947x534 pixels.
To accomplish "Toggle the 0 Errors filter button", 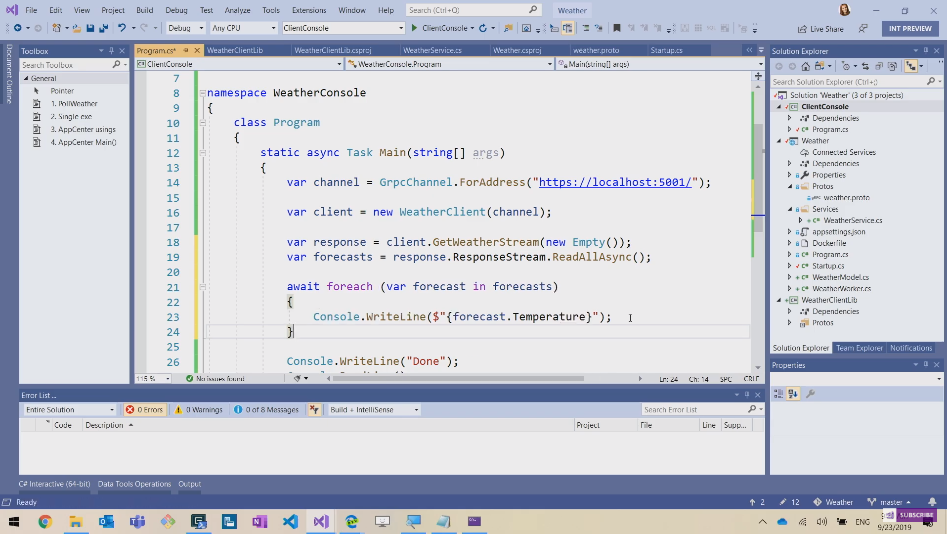I will point(144,410).
